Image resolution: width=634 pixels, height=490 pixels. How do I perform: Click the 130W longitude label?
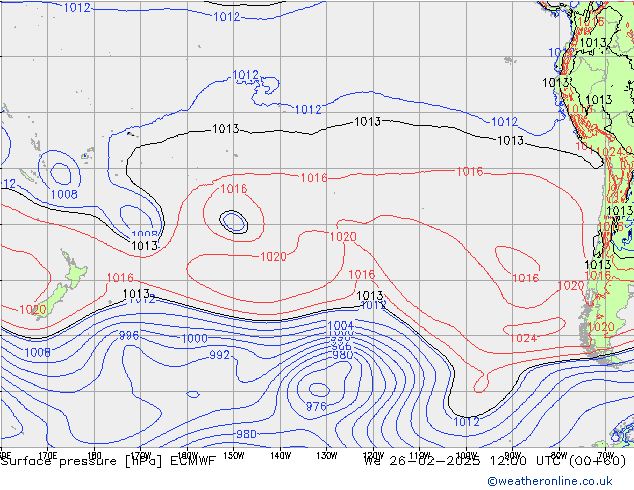327,455
